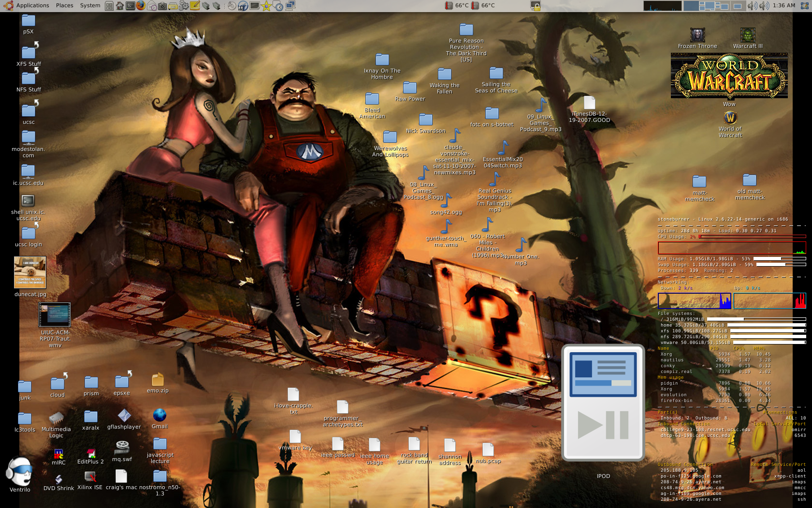Click the 1:36 AM clock

pyautogui.click(x=784, y=5)
